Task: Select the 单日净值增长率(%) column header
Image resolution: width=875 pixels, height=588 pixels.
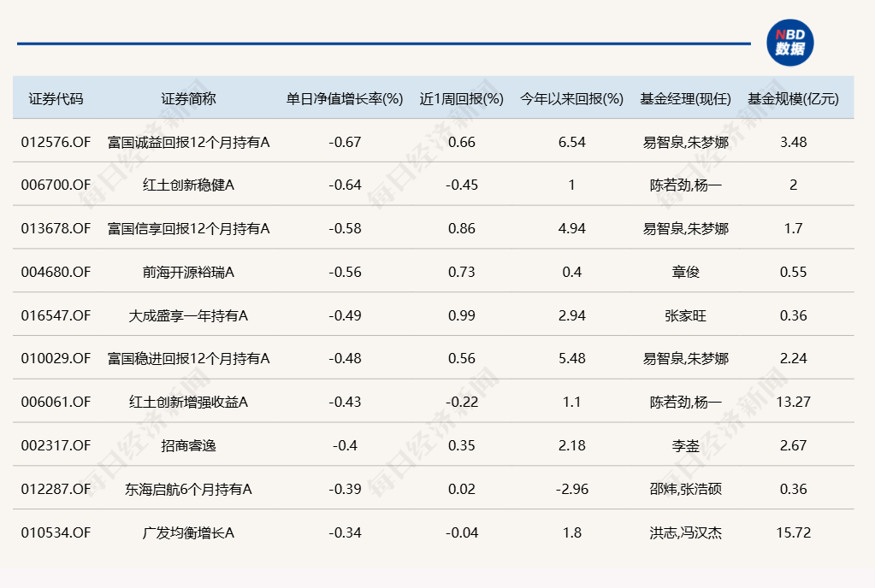Action: pyautogui.click(x=345, y=98)
